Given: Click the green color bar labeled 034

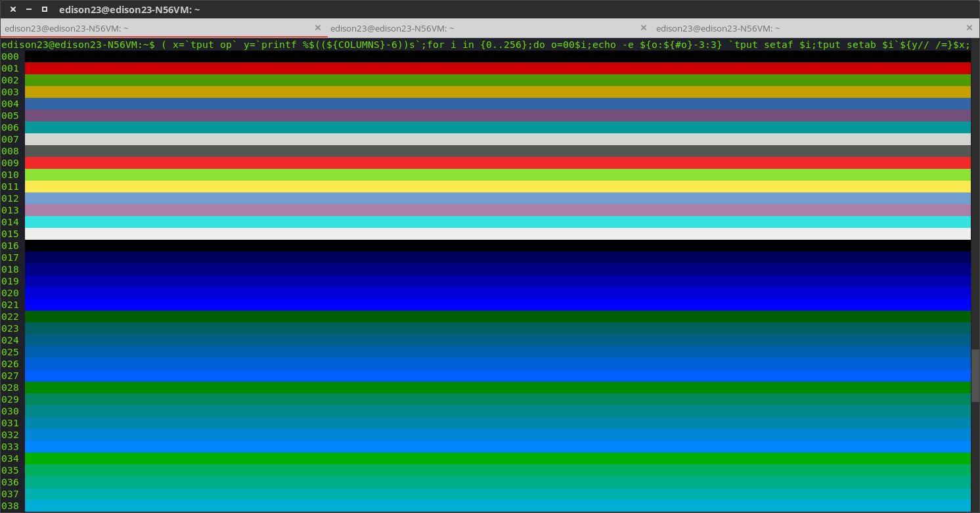Looking at the screenshot, I should pyautogui.click(x=498, y=458).
